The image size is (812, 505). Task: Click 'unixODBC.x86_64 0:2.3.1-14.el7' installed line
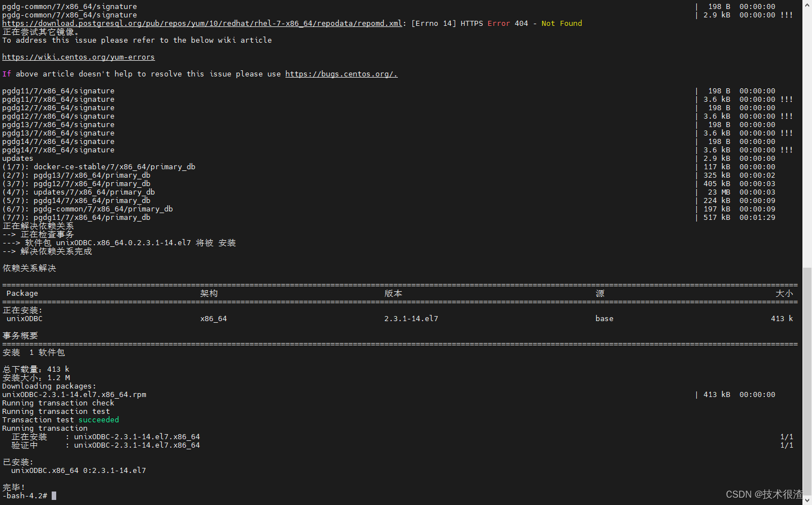point(79,471)
